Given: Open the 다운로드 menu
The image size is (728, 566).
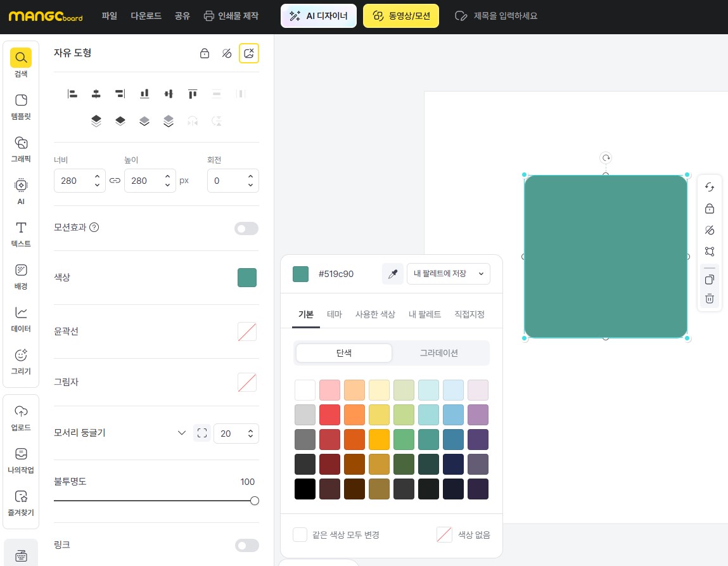Looking at the screenshot, I should coord(146,16).
